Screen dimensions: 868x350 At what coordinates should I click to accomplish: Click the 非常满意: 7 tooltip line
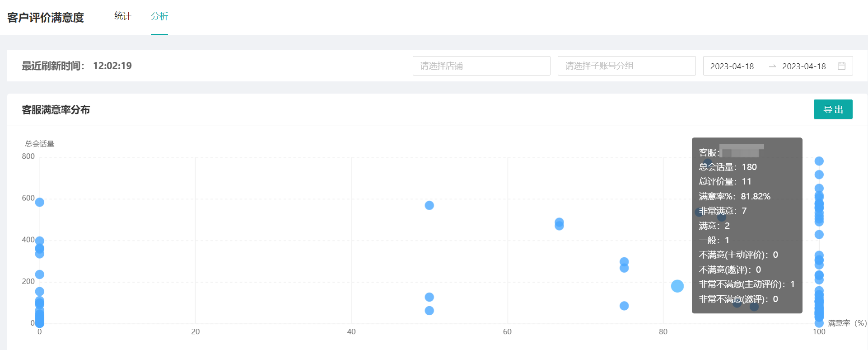(x=723, y=211)
